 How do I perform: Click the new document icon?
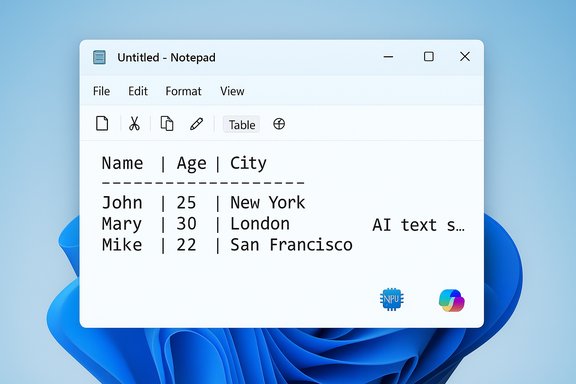(102, 123)
